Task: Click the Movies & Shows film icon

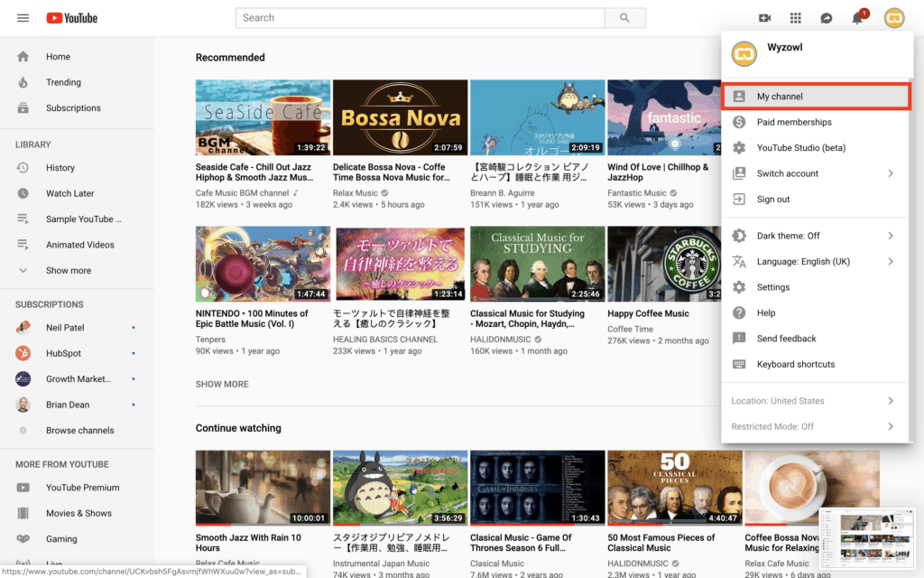Action: pos(23,513)
